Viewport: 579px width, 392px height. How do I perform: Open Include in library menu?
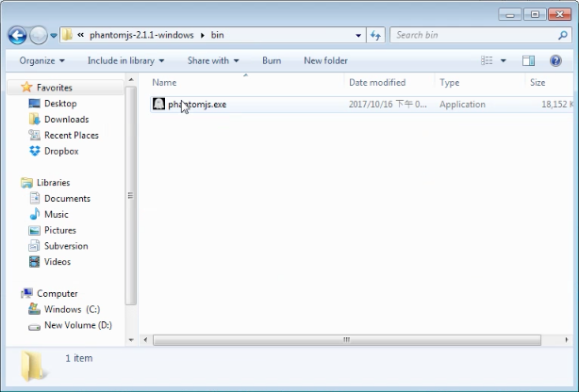pyautogui.click(x=125, y=60)
